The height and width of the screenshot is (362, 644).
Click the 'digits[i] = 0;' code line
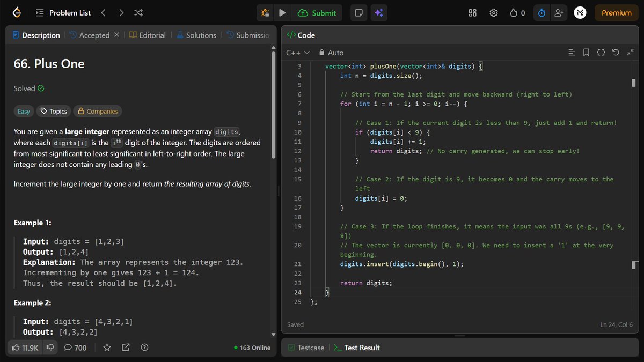(381, 198)
